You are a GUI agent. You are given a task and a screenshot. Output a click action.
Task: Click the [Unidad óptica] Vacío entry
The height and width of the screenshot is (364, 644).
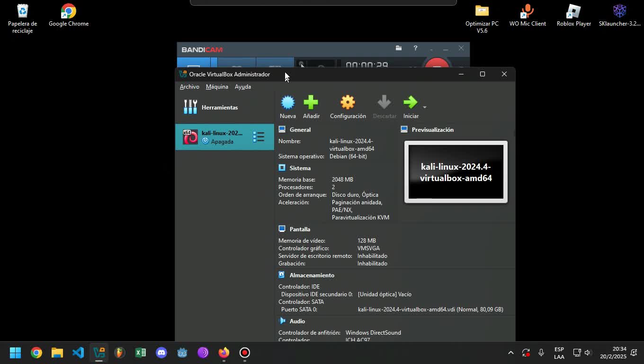385,294
